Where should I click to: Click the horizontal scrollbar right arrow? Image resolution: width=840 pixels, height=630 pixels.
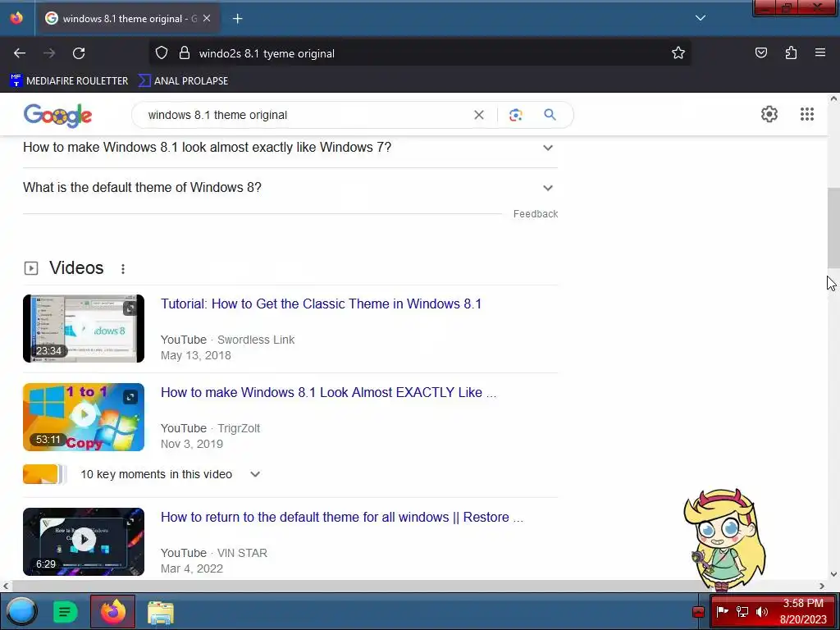(x=822, y=586)
